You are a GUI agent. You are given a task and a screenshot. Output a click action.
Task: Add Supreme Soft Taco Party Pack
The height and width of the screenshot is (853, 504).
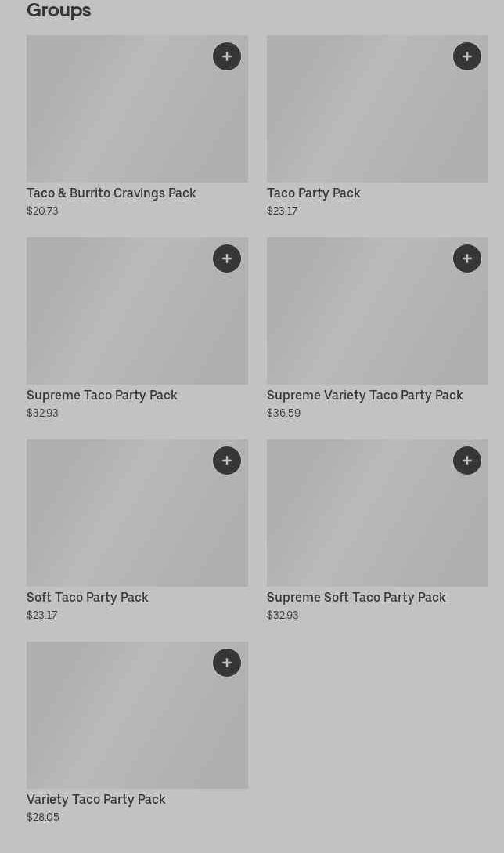pos(467,461)
